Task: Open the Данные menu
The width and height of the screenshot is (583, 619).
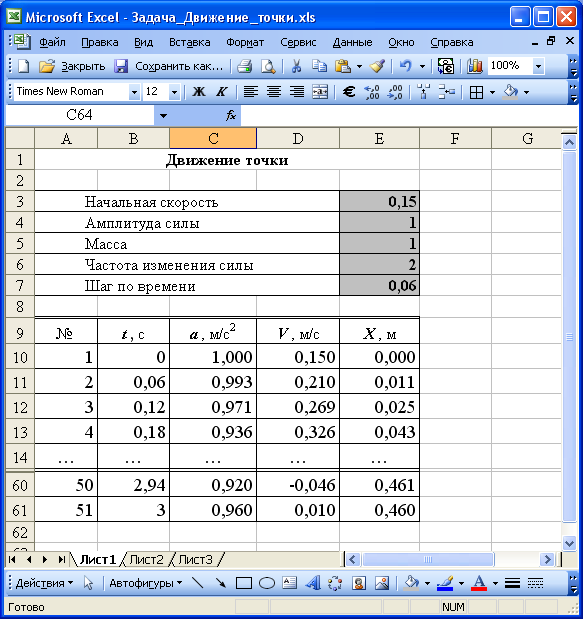Action: click(x=352, y=42)
